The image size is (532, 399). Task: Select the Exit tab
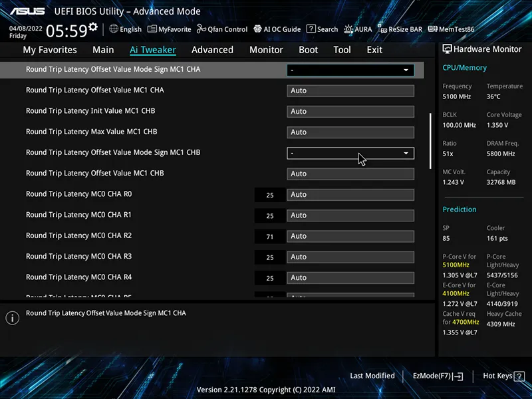click(374, 50)
